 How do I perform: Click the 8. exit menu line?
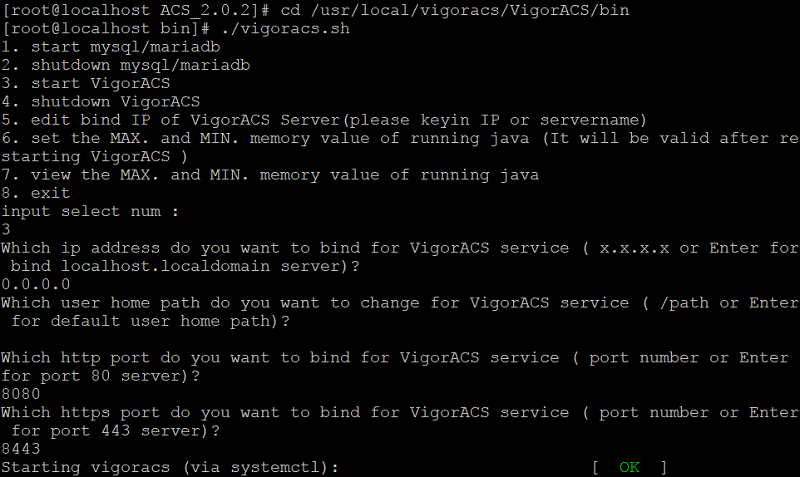click(x=36, y=193)
